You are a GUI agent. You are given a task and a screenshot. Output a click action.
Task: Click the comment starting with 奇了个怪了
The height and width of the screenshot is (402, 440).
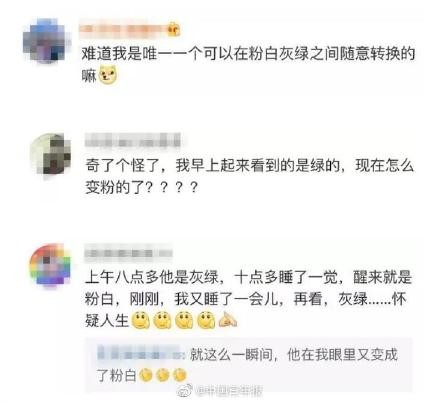point(250,176)
